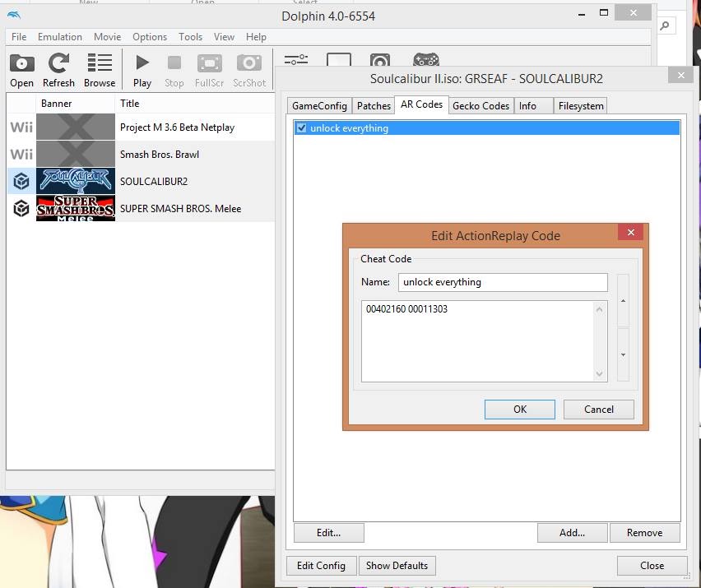Select SUPER SMASH BROS. Melee title
The image size is (701, 588).
click(x=181, y=209)
